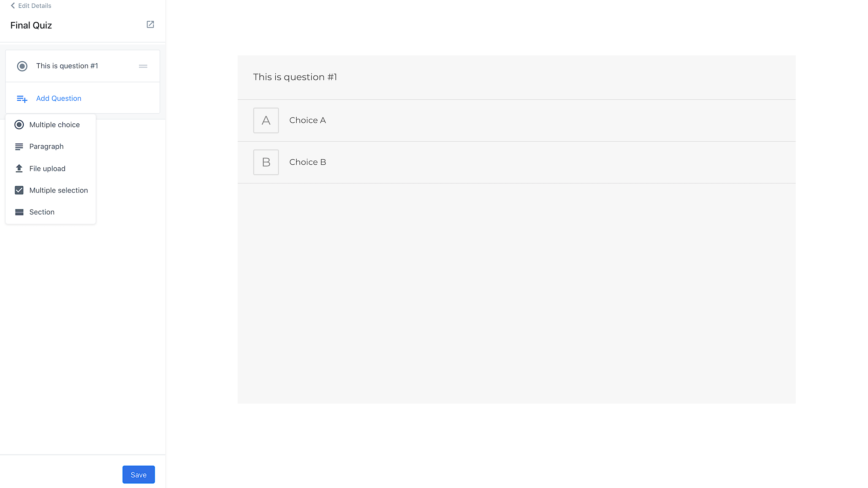
Task: Click the Multiple selection checkmark icon
Action: click(19, 190)
